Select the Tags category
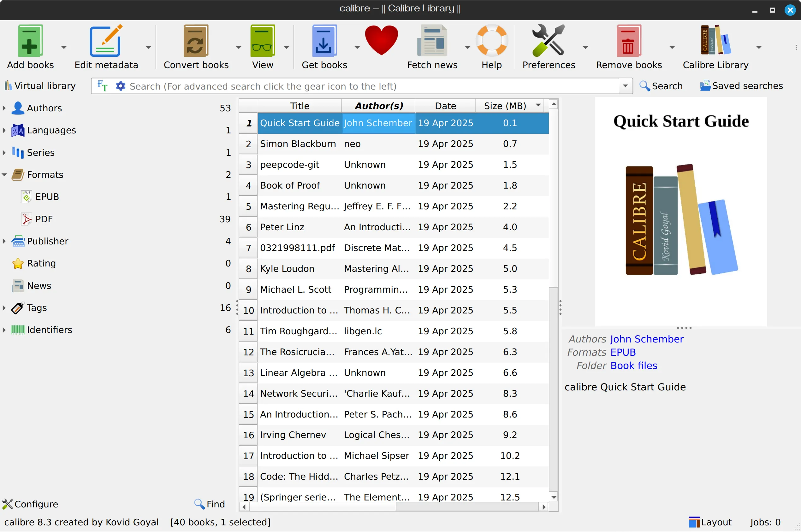801x532 pixels. coord(37,308)
